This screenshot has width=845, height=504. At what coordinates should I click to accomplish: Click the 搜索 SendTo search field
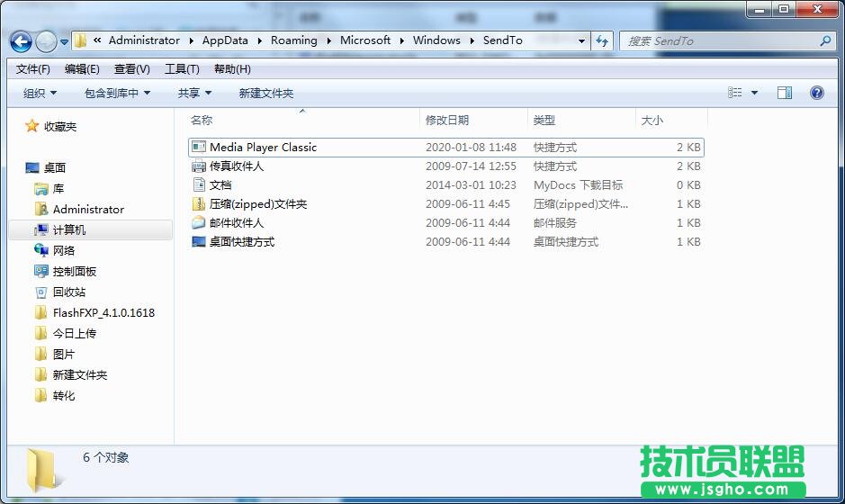(720, 40)
